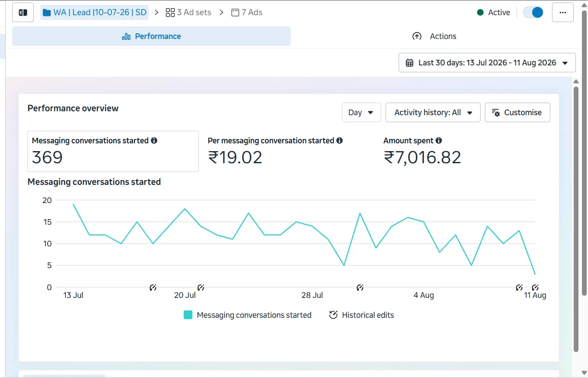
Task: Go to 3 Ad sets breadcrumb
Action: click(188, 13)
